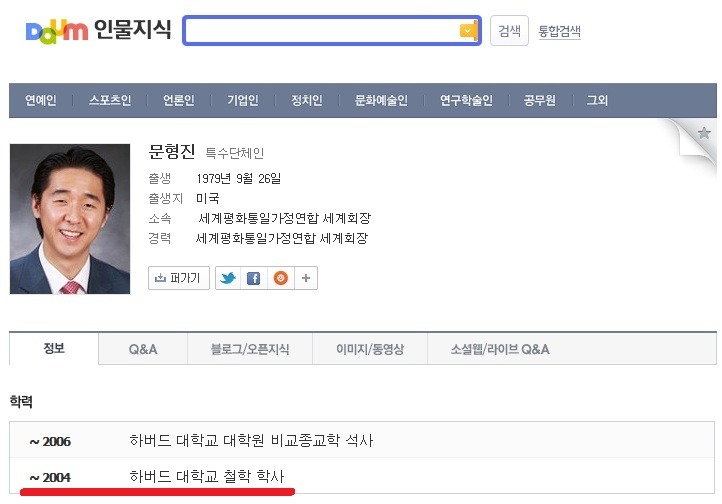
Task: Switch to 블로그/오픈지식 tab
Action: pyautogui.click(x=250, y=349)
